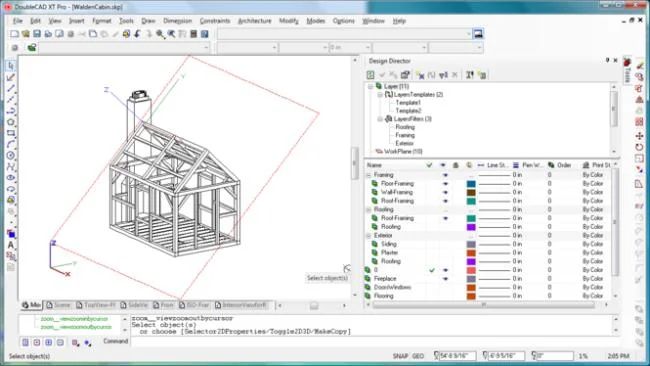Viewport: 650px width, 366px height.
Task: Open the Draw menu
Action: [148, 21]
